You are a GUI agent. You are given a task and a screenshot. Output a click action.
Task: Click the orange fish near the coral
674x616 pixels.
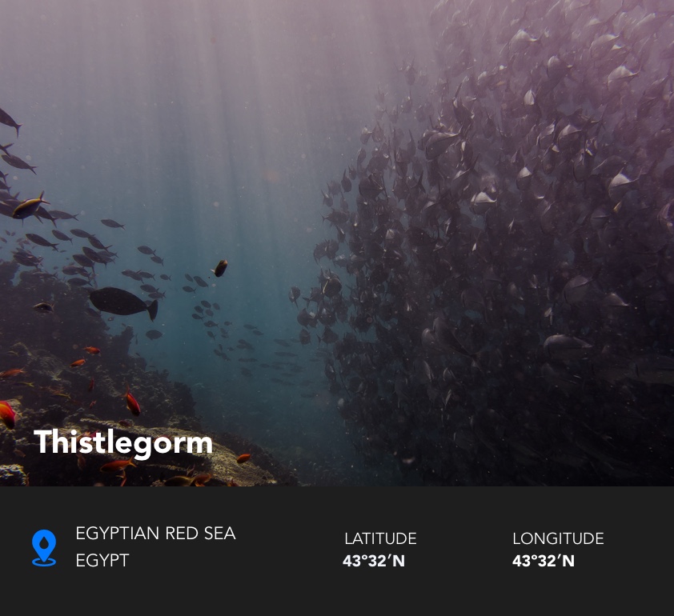[x=132, y=402]
